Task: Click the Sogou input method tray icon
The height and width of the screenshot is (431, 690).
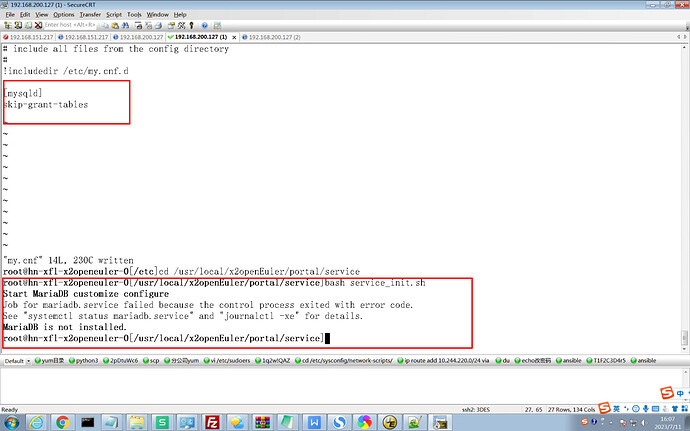Action: tap(604, 392)
